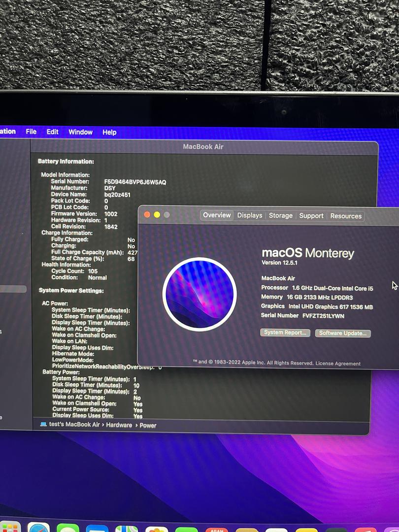Open Maps from the Dock
399x532 pixels.
(x=127, y=529)
